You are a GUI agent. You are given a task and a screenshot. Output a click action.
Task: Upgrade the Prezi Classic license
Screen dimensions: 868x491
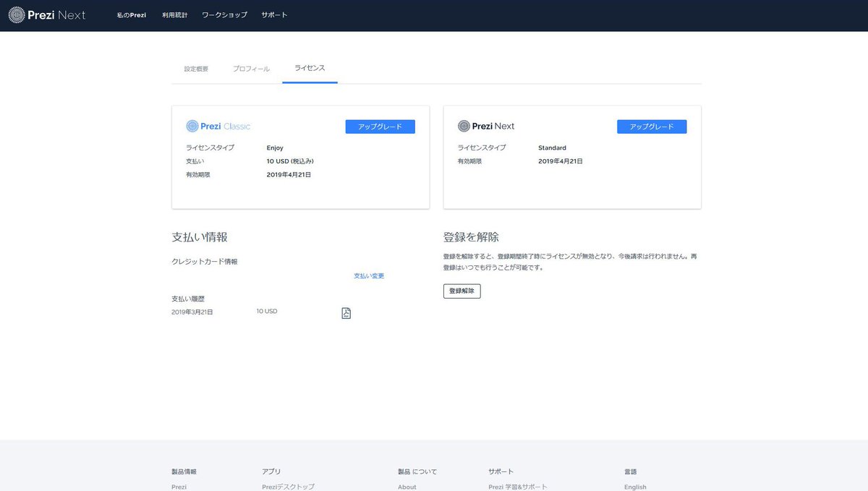pos(380,127)
